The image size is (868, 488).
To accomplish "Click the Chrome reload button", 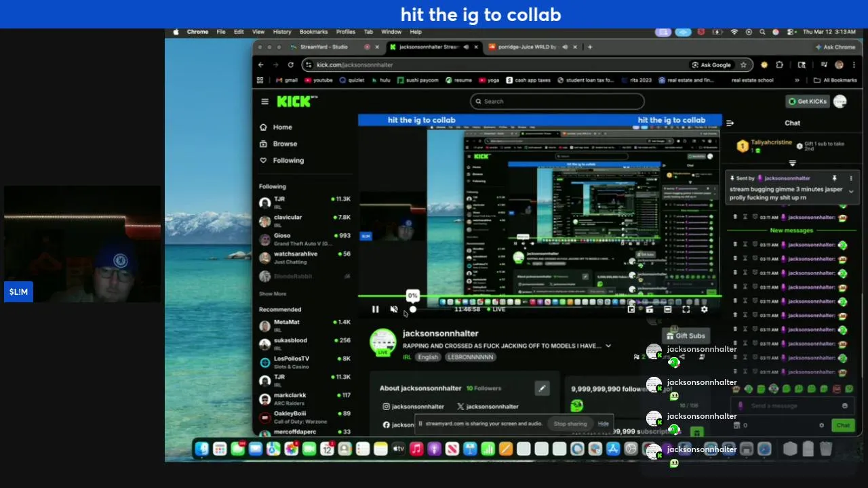I will click(x=290, y=65).
